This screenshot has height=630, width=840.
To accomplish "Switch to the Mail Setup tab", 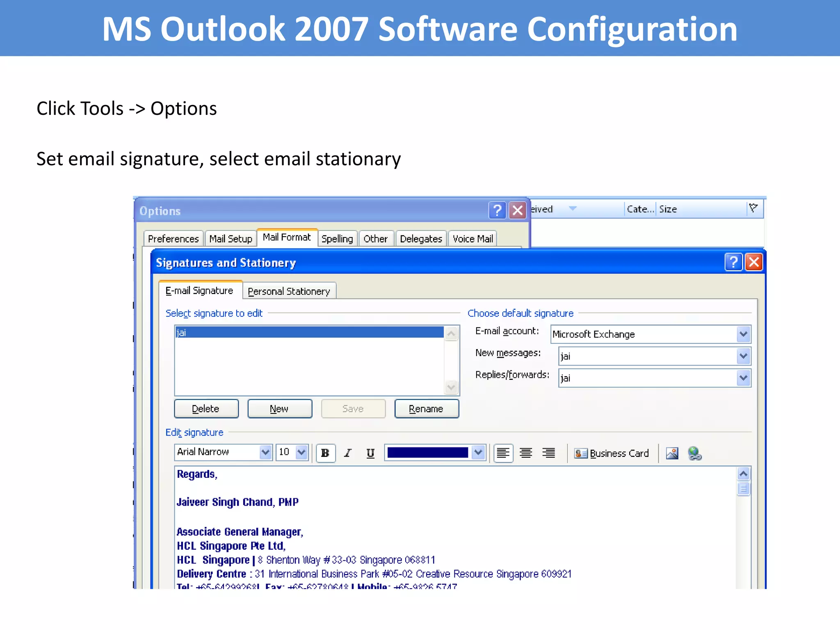I will point(231,239).
